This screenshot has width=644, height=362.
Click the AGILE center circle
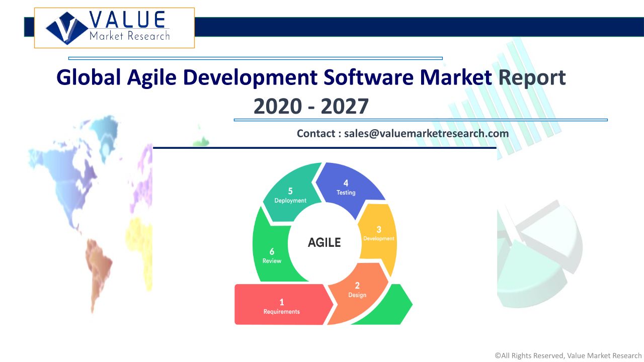pyautogui.click(x=324, y=242)
